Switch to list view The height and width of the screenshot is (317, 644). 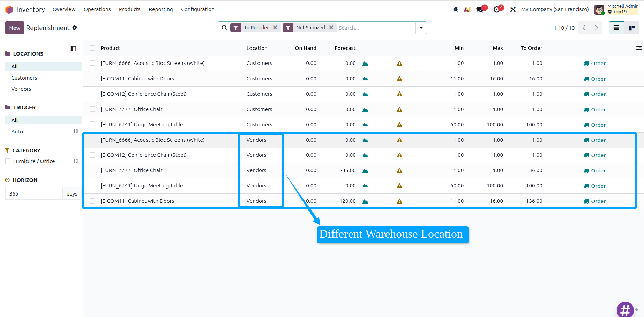[616, 28]
